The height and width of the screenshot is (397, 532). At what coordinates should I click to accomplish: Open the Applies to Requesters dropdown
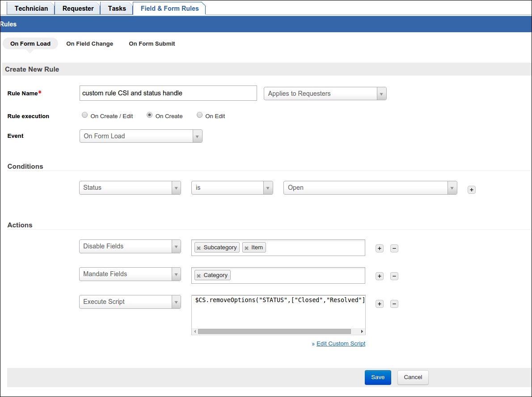(x=325, y=94)
